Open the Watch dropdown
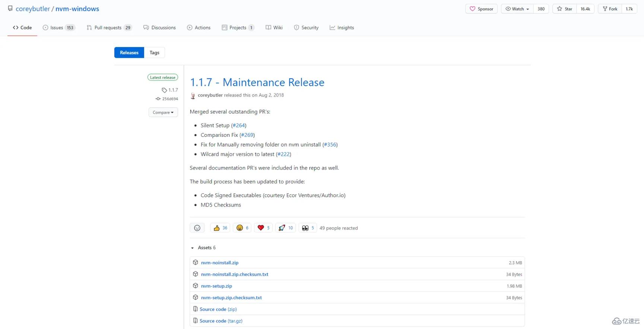 517,9
